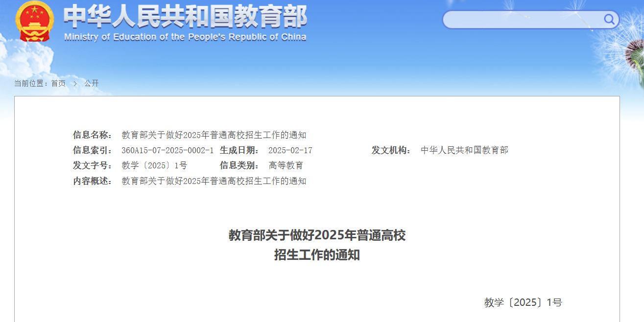Click the 中华人民共和国教育部 site title
This screenshot has width=644, height=322.
click(185, 17)
